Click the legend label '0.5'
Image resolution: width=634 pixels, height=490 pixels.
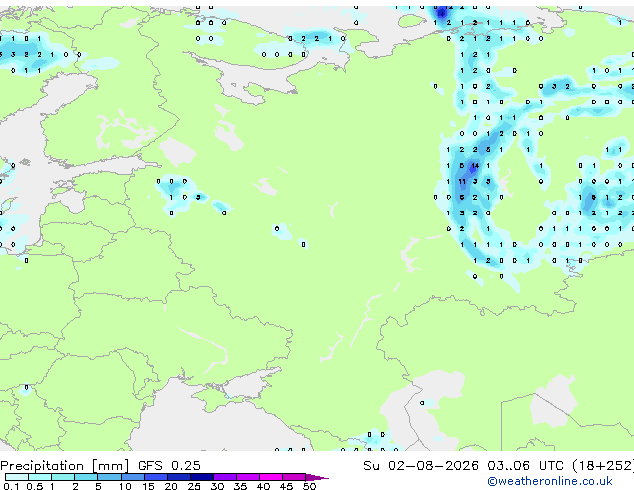tap(35, 486)
